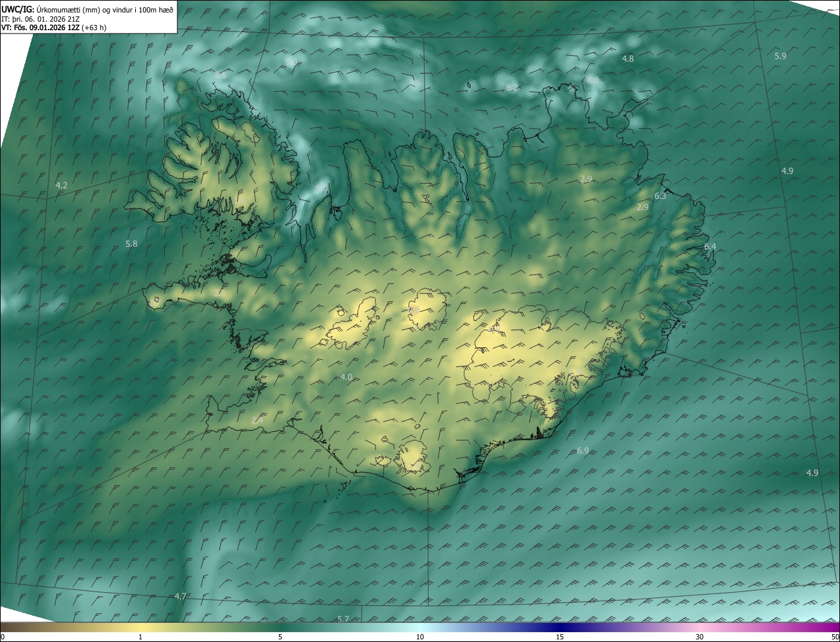The width and height of the screenshot is (840, 642).
Task: Select the 5.7 value above the colorbar
Action: pos(343,619)
